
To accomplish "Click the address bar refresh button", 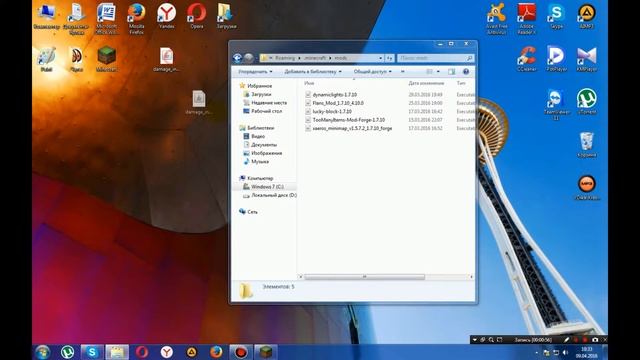I will pos(389,58).
